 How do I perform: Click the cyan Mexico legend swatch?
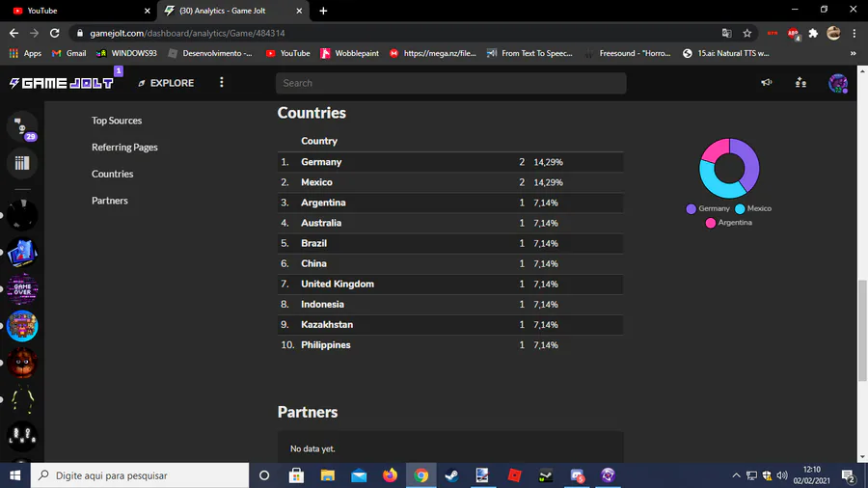[740, 208]
